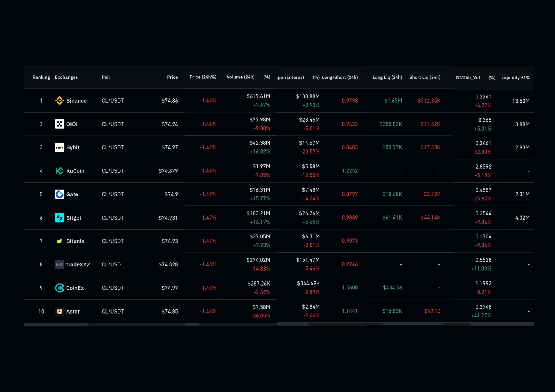Image resolution: width=555 pixels, height=392 pixels.
Task: Click Binance long liquidation $1.67M
Action: tap(393, 101)
